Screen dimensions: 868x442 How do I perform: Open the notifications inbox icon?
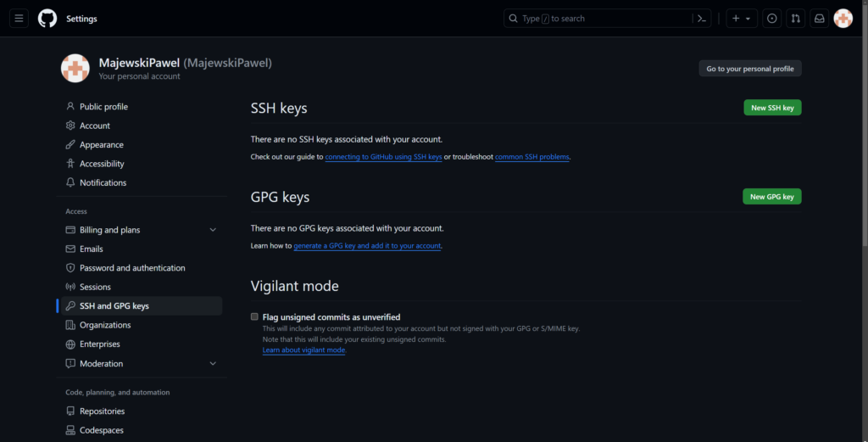(x=819, y=19)
